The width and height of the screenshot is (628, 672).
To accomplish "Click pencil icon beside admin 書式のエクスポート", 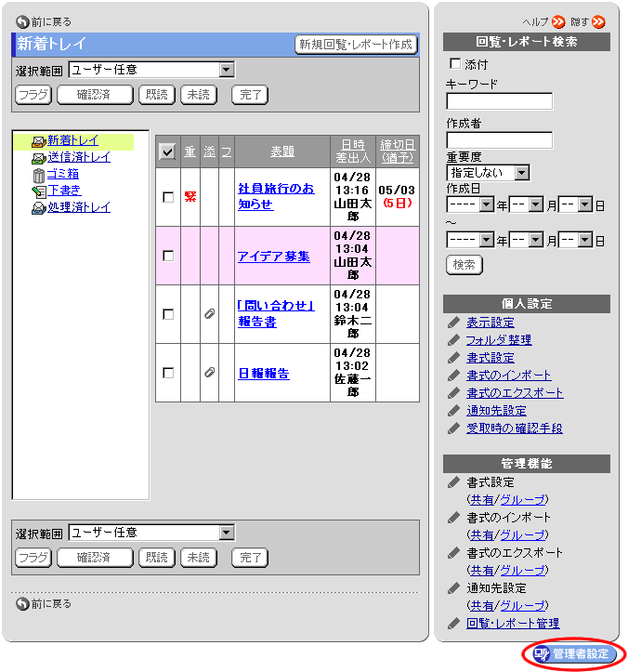I will tap(453, 553).
